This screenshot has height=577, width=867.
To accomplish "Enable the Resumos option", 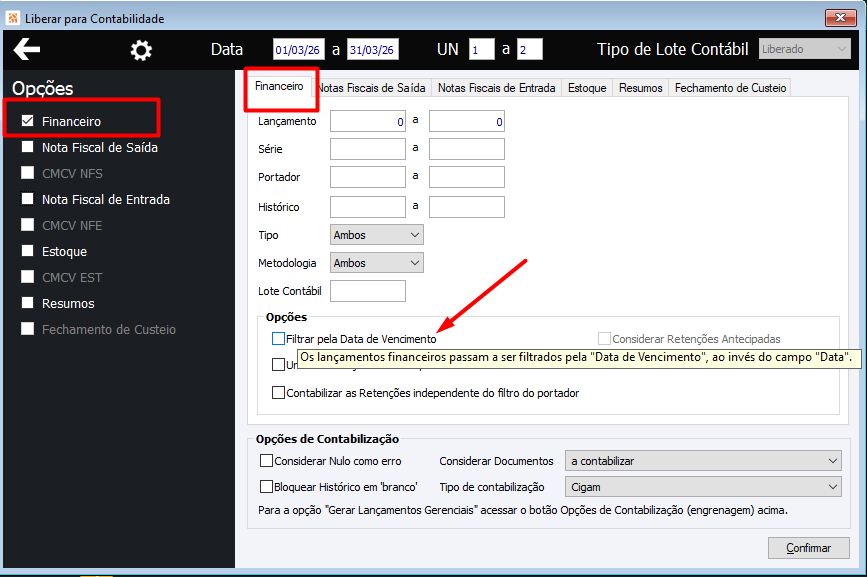I will 28,302.
